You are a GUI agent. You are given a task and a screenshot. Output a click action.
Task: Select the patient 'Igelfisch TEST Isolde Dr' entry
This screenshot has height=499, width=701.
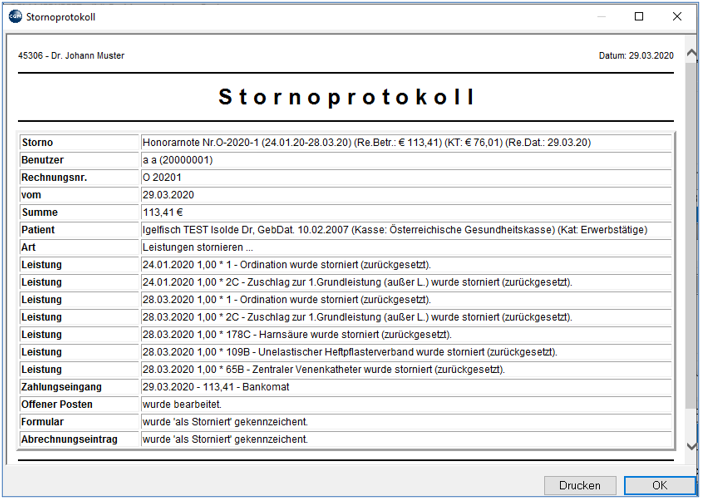[395, 229]
